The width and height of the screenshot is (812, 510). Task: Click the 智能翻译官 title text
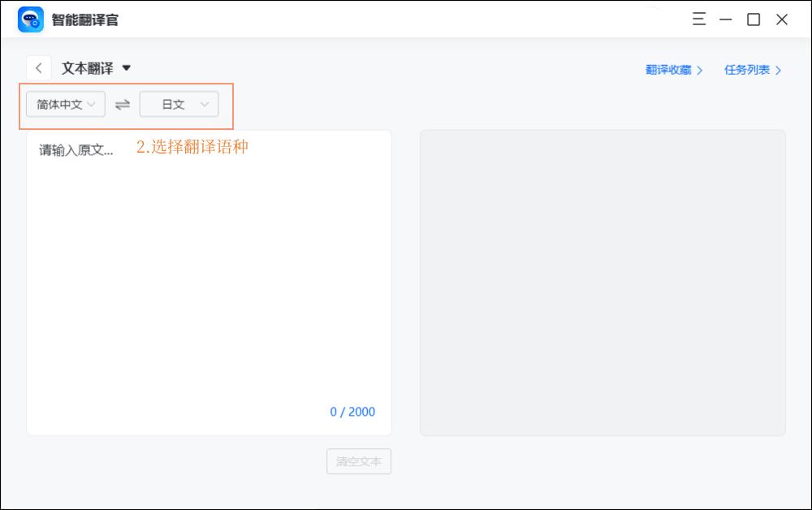[x=85, y=19]
